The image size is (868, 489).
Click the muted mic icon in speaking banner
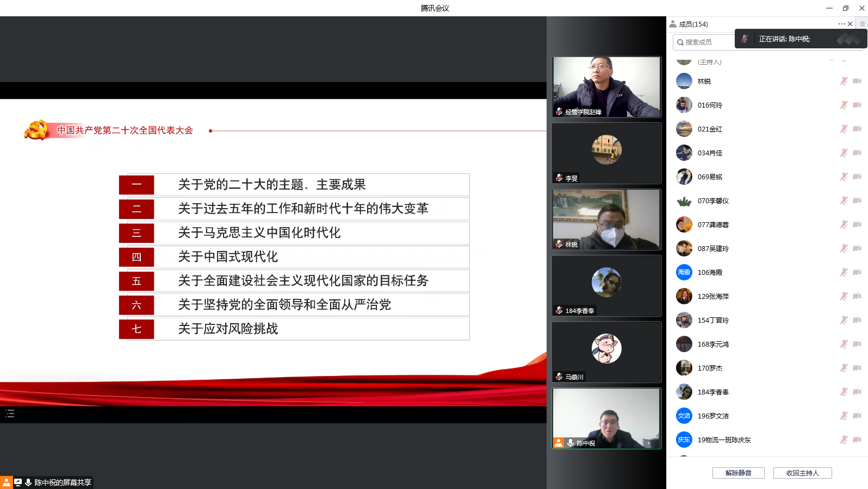point(745,39)
